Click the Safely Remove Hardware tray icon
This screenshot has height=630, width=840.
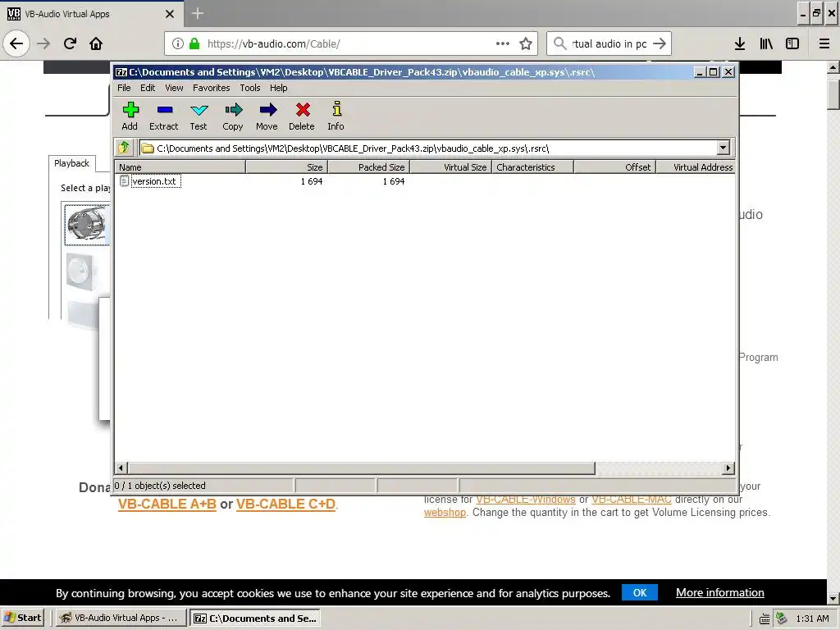pyautogui.click(x=781, y=619)
